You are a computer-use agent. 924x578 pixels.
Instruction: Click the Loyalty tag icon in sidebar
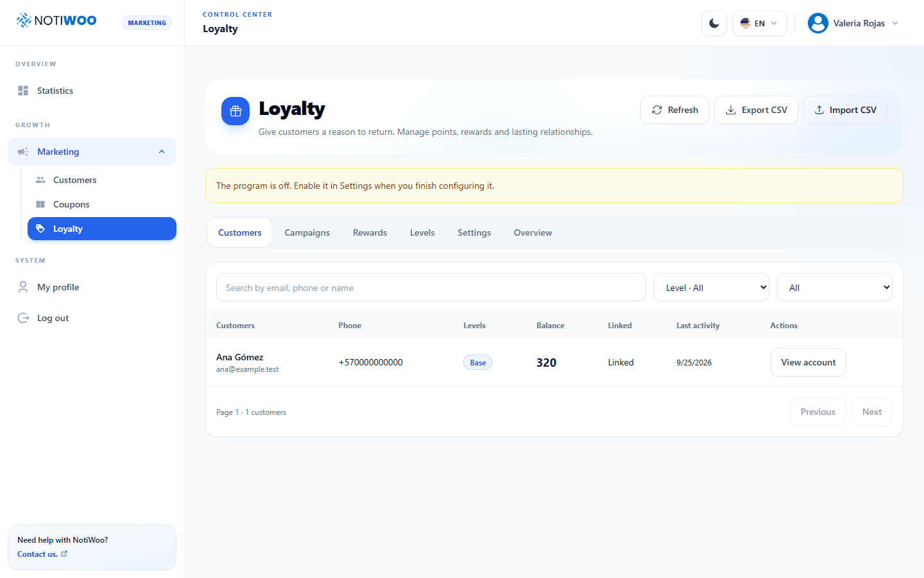tap(40, 229)
